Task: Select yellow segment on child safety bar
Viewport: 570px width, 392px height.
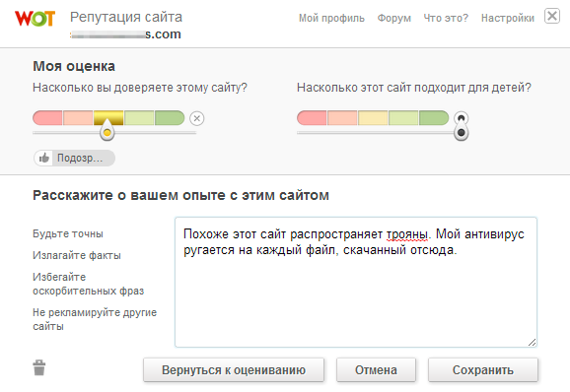Action: point(373,118)
